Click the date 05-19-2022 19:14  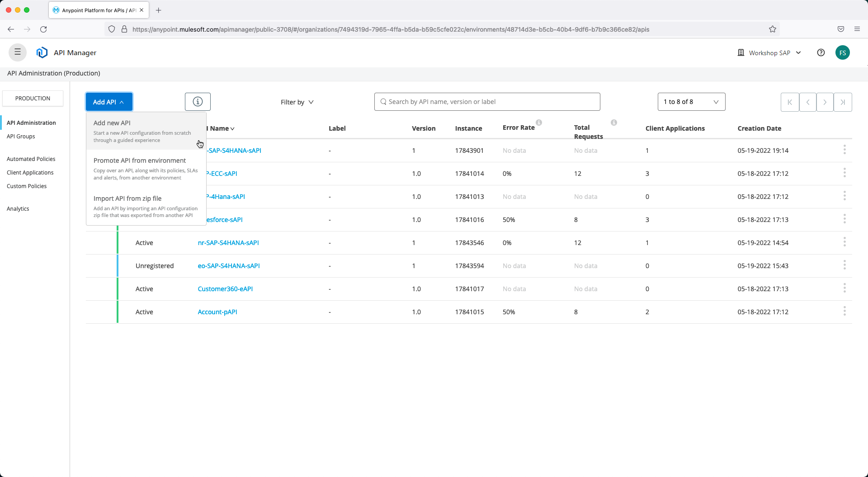click(763, 151)
